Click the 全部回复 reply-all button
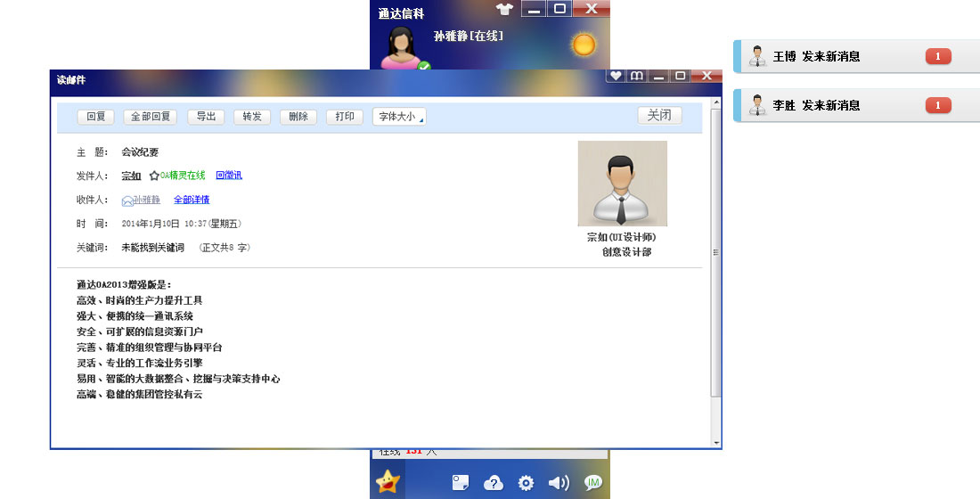This screenshot has width=980, height=499. [x=150, y=117]
